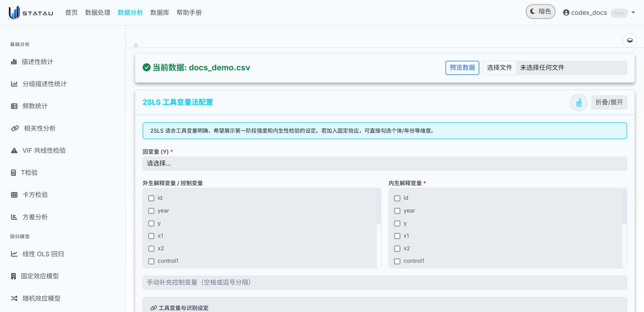The height and width of the screenshot is (312, 644).
Task: Click T检验 calculator icon
Action: pyautogui.click(x=13, y=173)
